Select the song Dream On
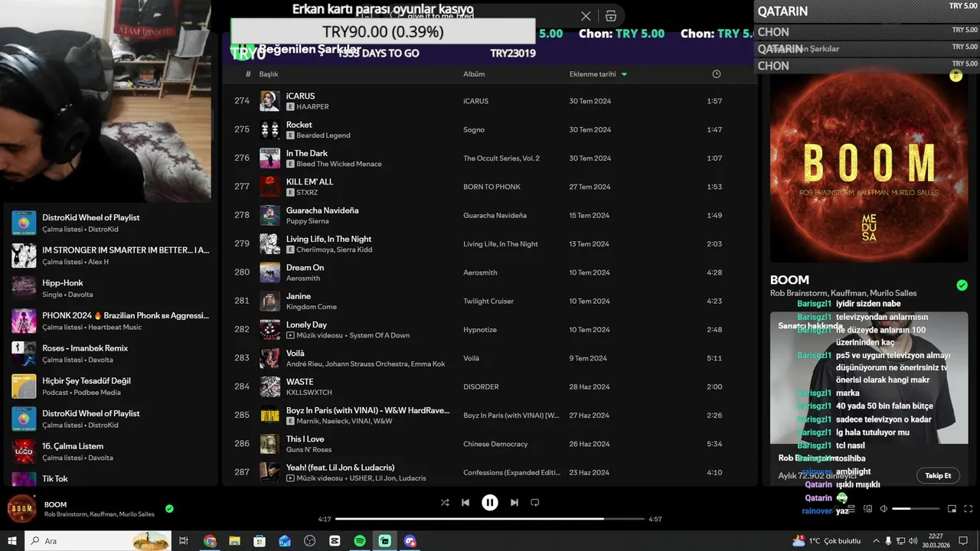 pos(305,267)
